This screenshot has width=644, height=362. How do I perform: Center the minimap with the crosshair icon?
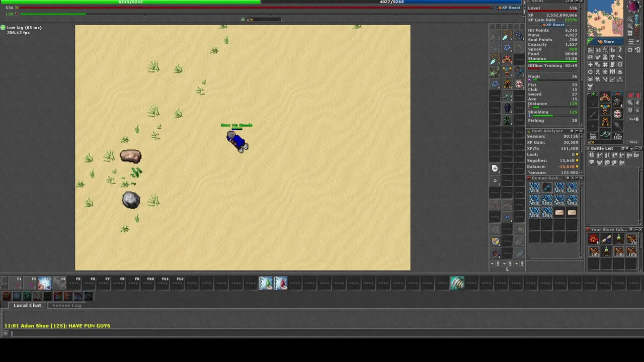click(630, 33)
